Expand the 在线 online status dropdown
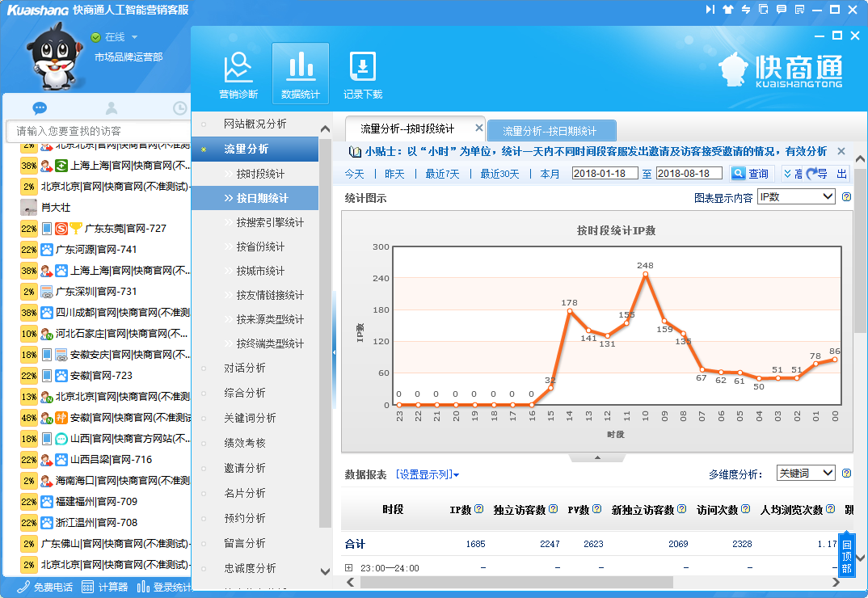 (x=134, y=37)
